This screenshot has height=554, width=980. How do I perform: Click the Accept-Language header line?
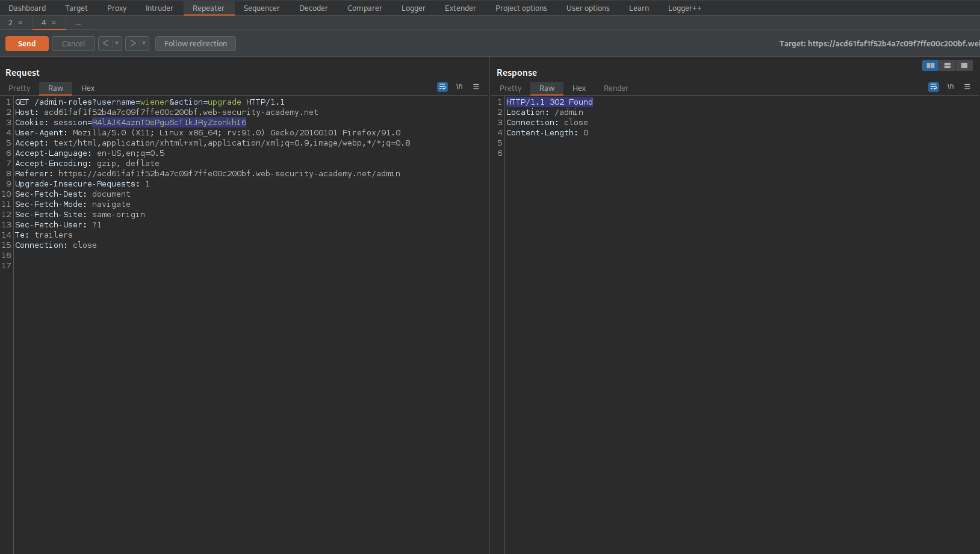click(90, 153)
